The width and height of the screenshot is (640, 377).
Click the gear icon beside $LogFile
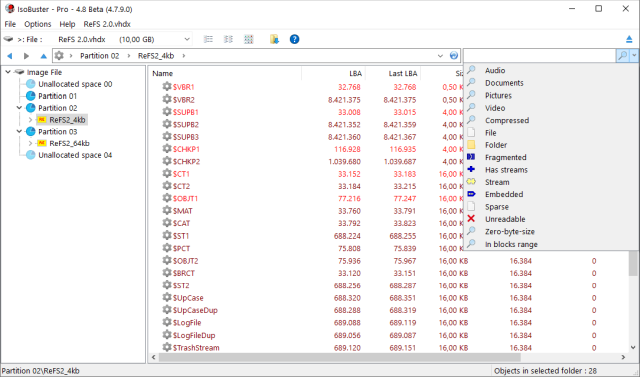(167, 322)
